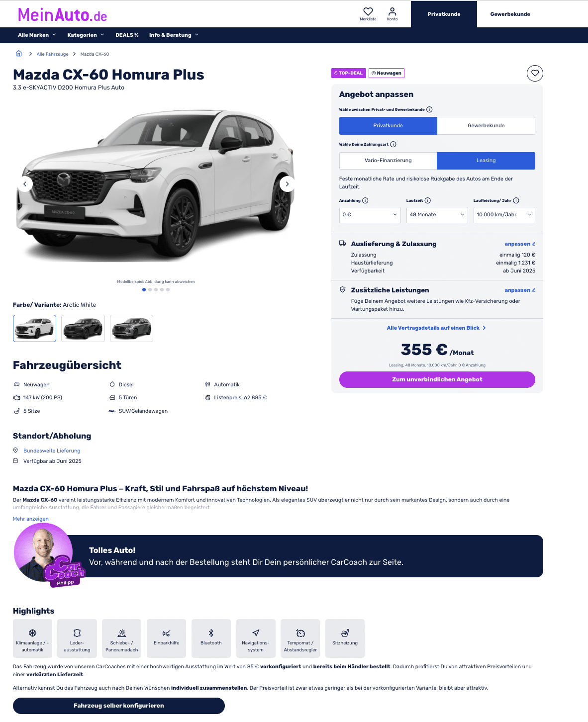This screenshot has height=722, width=588.
Task: Open the 10.000 km/Jahr mileage dropdown
Action: pyautogui.click(x=504, y=215)
